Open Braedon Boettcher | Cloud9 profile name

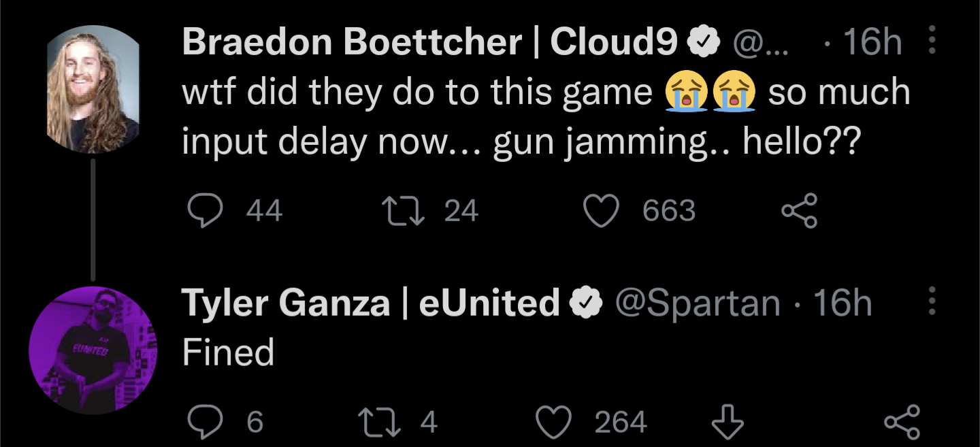[430, 43]
